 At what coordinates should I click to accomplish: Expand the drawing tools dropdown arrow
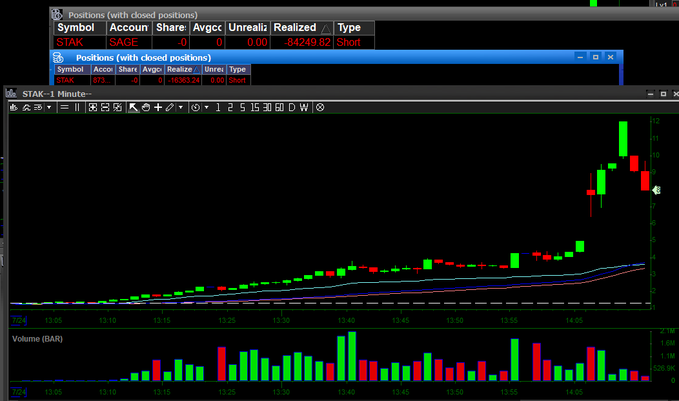coord(181,107)
